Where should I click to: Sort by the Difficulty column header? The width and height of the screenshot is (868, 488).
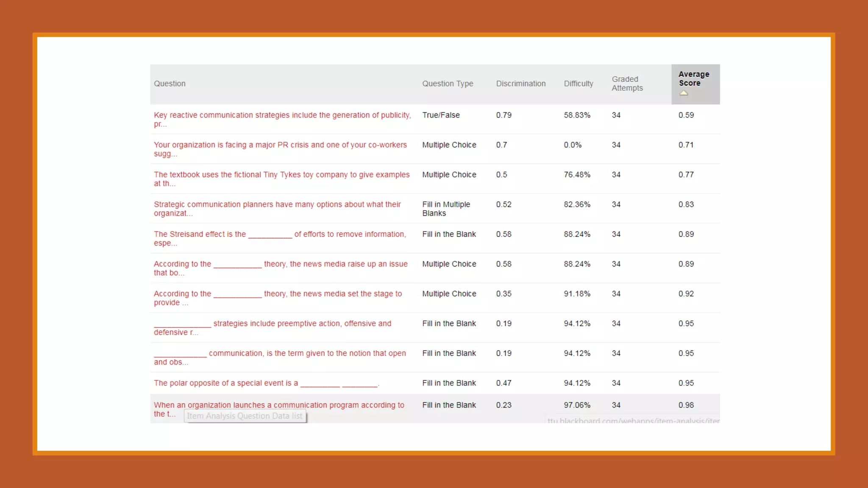[x=578, y=84]
